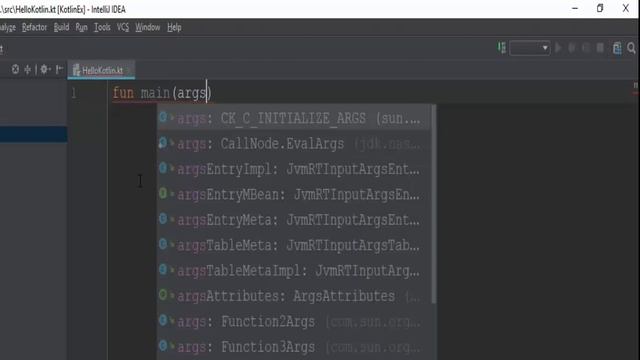Select suggestion argsEntryMBean

293,194
